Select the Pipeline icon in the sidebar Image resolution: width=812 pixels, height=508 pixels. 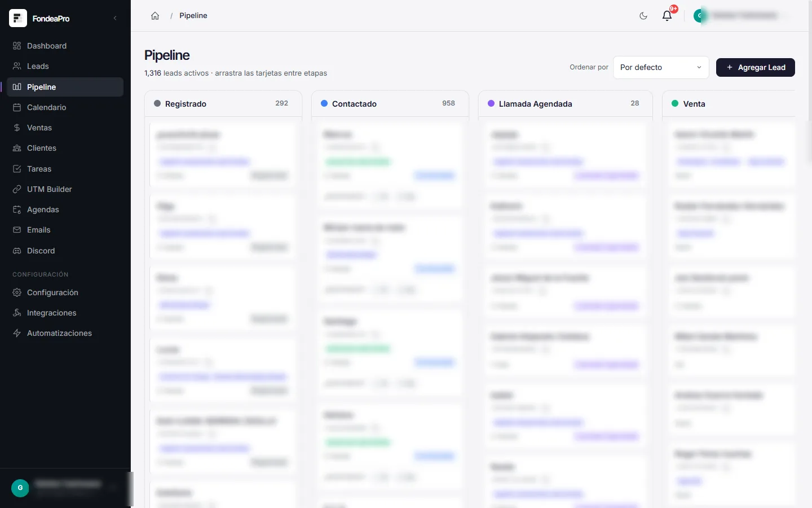point(17,87)
